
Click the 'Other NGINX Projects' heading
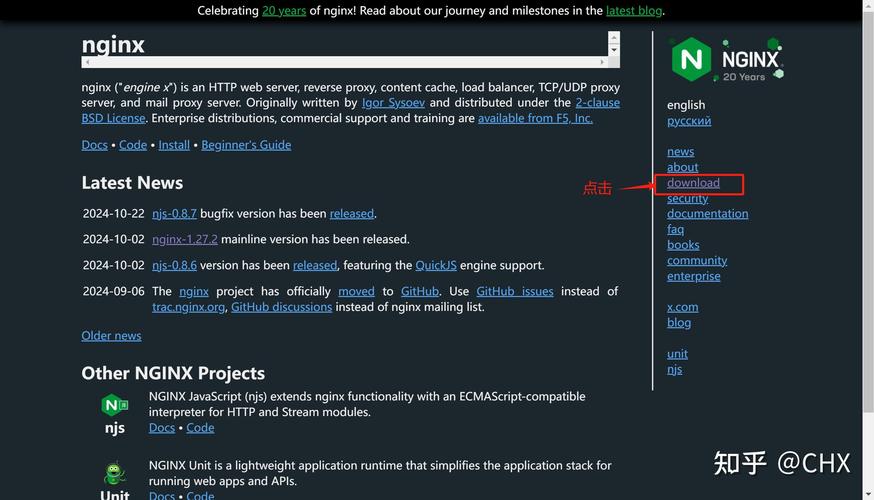(x=173, y=373)
